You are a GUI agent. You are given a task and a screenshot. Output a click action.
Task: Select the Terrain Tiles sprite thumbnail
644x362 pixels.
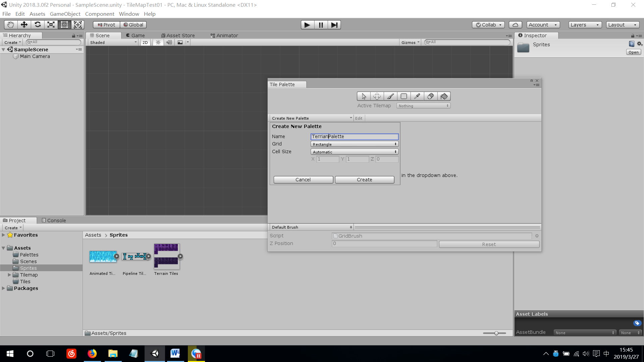point(167,257)
